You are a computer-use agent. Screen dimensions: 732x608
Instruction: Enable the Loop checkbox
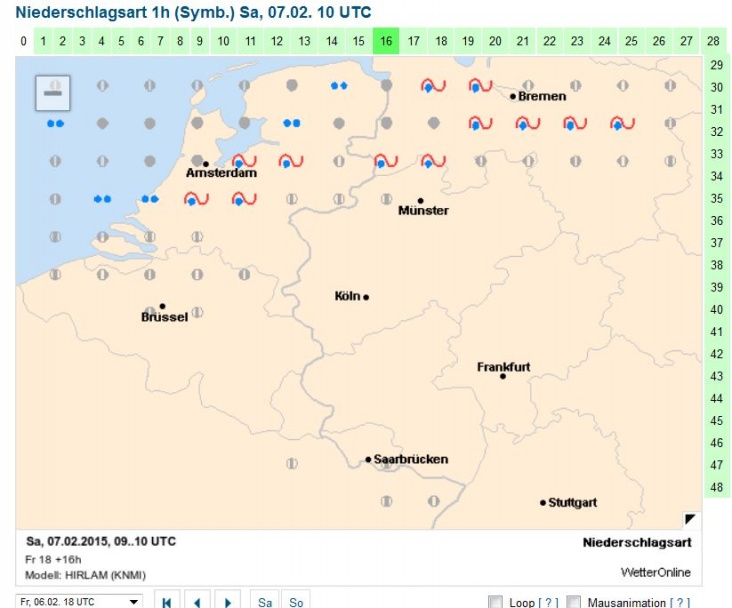pos(495,602)
